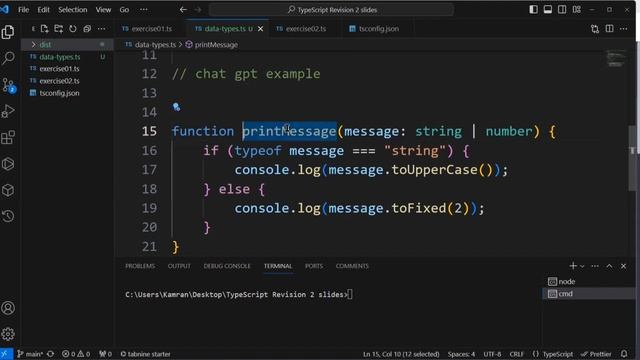
Task: Open terminal panel more actions ellipsis
Action: 595,266
